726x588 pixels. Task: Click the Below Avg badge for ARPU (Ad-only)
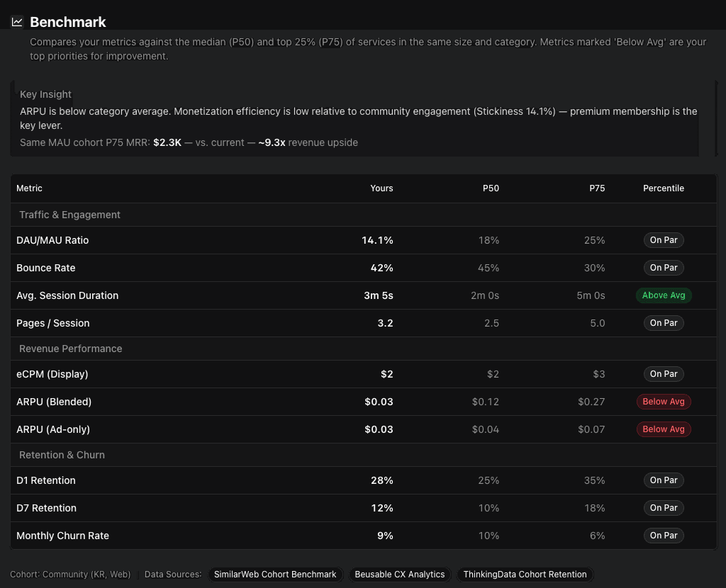(664, 429)
